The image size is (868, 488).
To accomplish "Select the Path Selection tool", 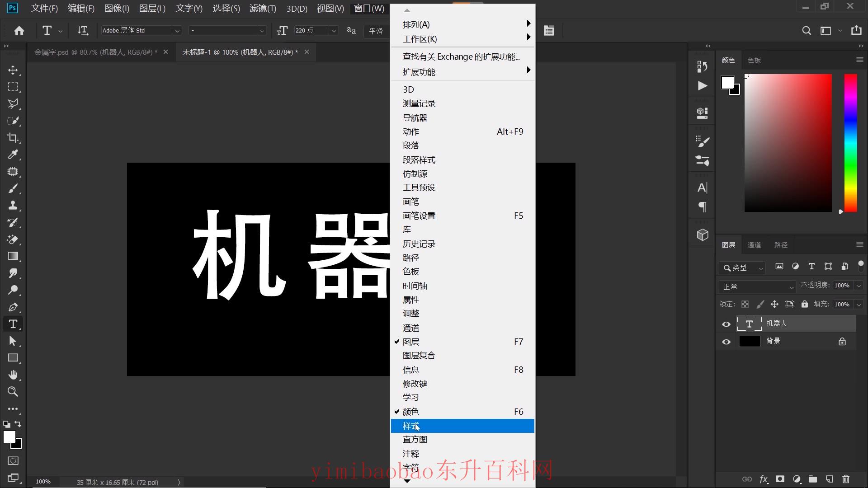I will (13, 341).
